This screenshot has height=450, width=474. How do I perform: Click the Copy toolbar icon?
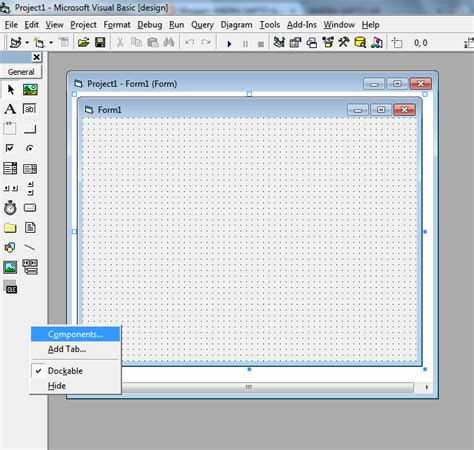point(136,42)
